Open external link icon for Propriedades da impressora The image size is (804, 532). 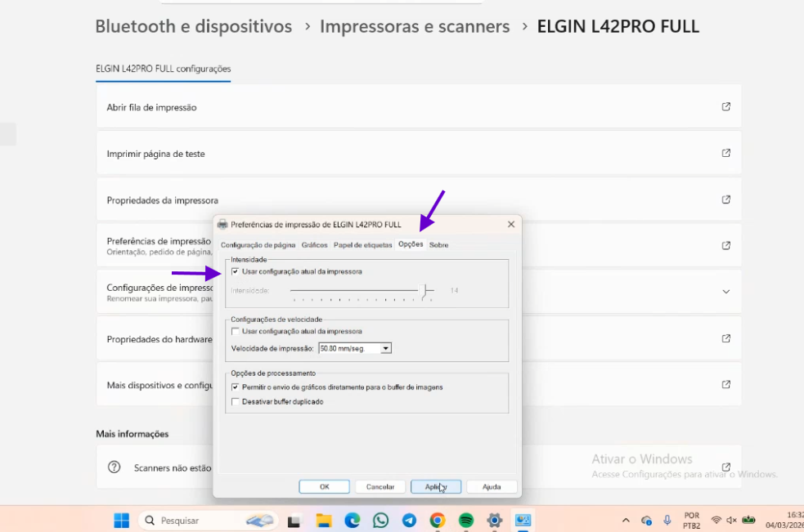click(x=726, y=199)
